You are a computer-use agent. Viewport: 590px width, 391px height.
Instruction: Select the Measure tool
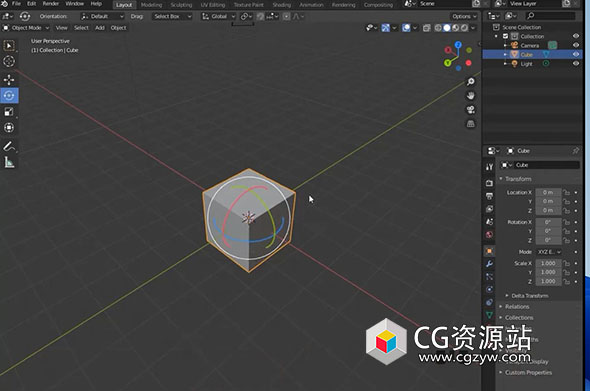pos(9,162)
